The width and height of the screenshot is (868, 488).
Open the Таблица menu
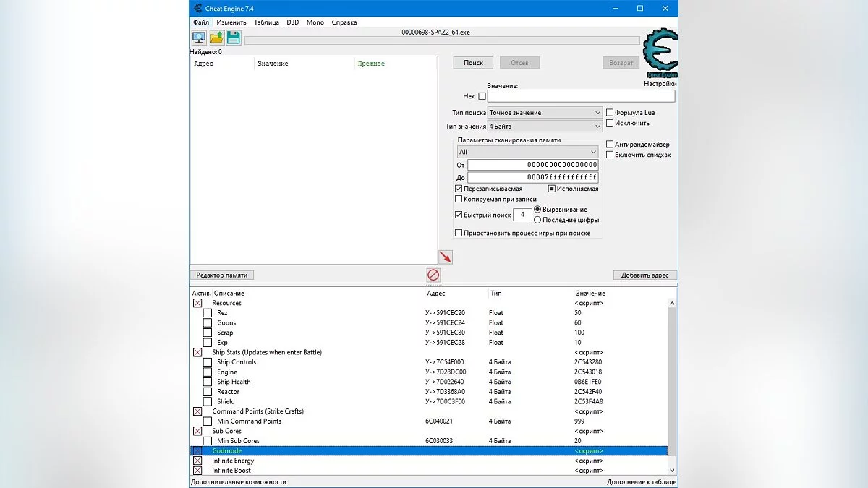tap(267, 22)
